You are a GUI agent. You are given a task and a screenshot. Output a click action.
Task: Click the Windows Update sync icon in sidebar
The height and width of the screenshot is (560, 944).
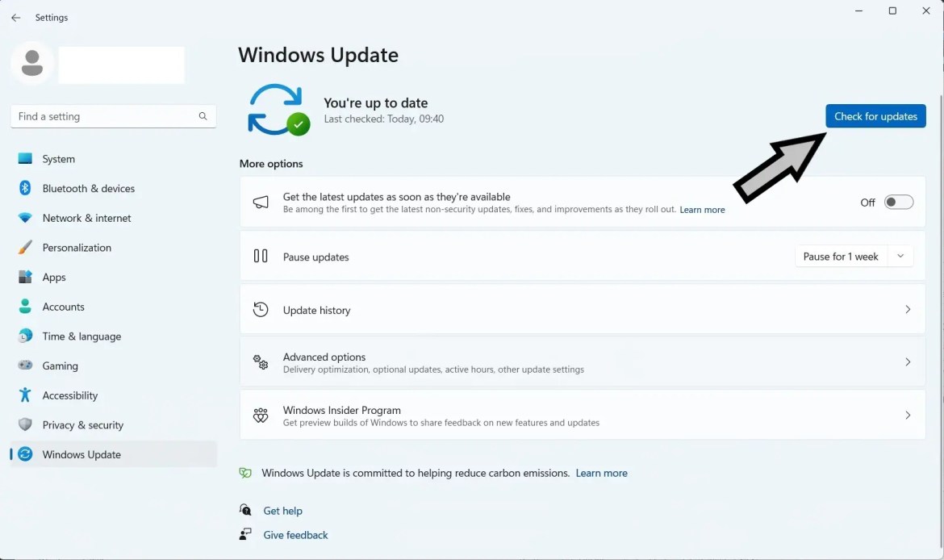[x=25, y=454]
